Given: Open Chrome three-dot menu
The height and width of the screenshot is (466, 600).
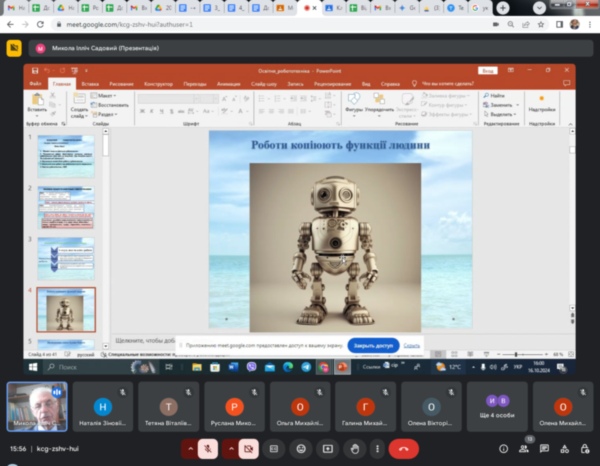Looking at the screenshot, I should 590,22.
